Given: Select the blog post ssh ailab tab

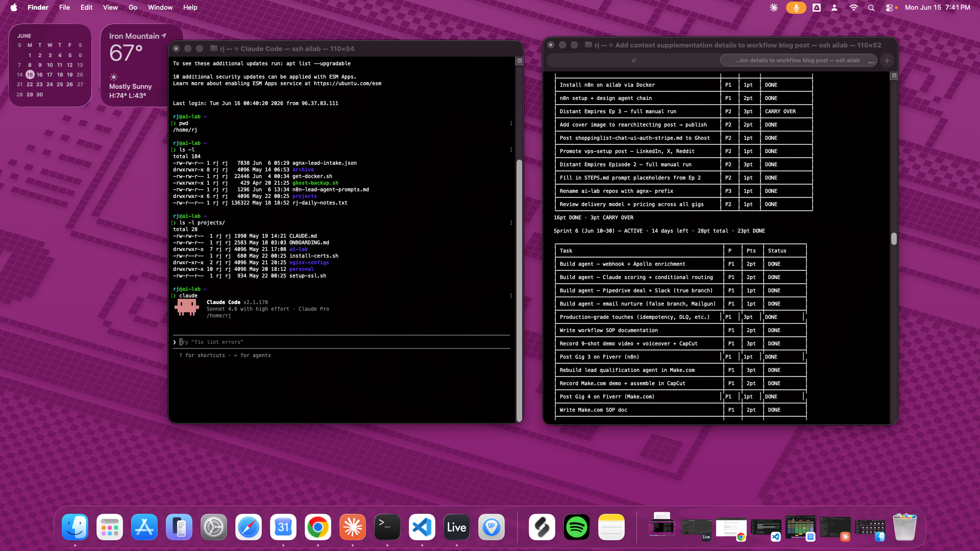Looking at the screenshot, I should pyautogui.click(x=797, y=60).
